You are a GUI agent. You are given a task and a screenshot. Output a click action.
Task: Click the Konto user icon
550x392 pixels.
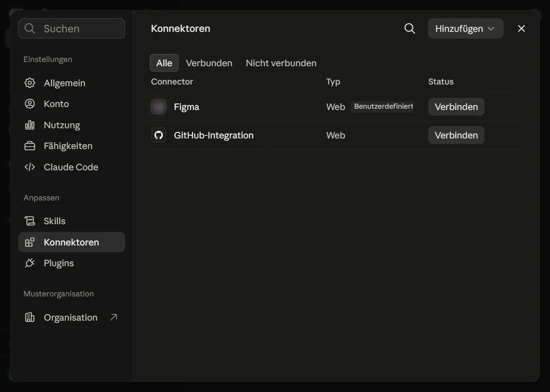tap(30, 104)
